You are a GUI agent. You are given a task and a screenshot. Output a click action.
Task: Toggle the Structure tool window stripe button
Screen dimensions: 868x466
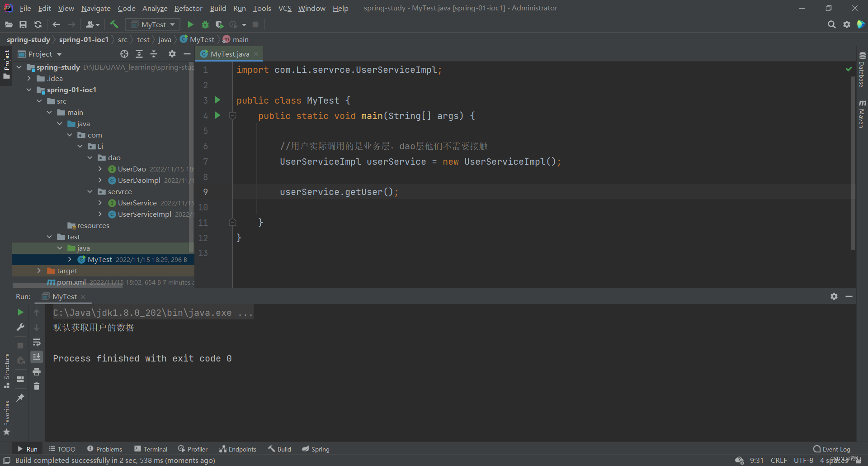click(x=6, y=371)
